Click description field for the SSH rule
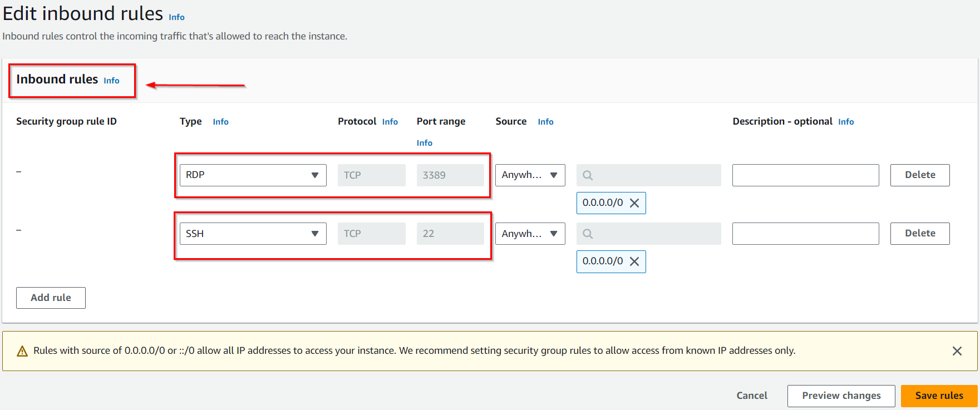The image size is (980, 410). [x=805, y=234]
